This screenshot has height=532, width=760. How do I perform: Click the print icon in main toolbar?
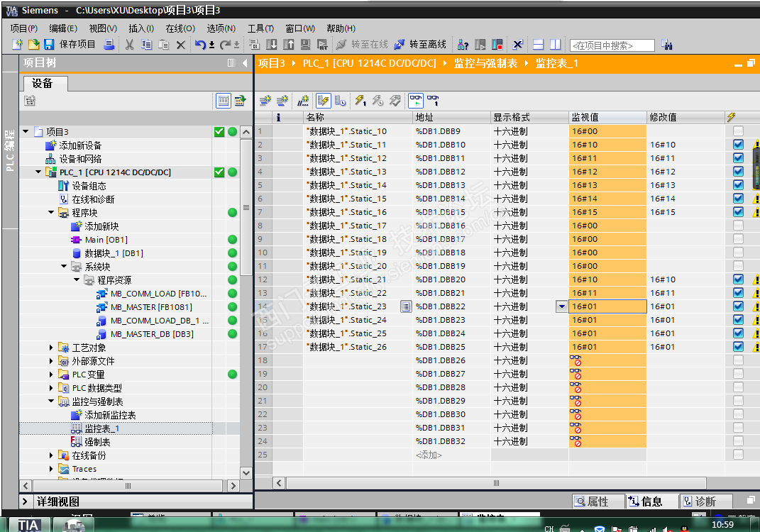click(x=109, y=45)
